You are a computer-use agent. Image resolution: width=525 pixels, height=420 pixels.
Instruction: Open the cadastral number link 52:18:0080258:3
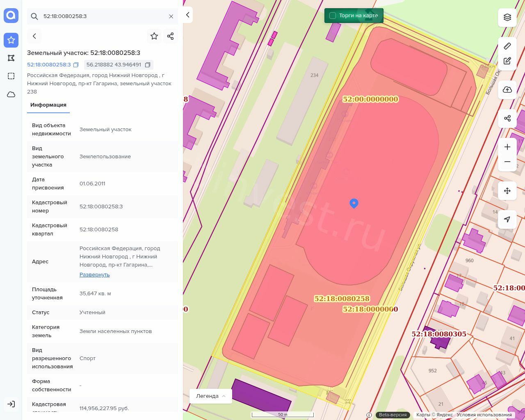(49, 65)
